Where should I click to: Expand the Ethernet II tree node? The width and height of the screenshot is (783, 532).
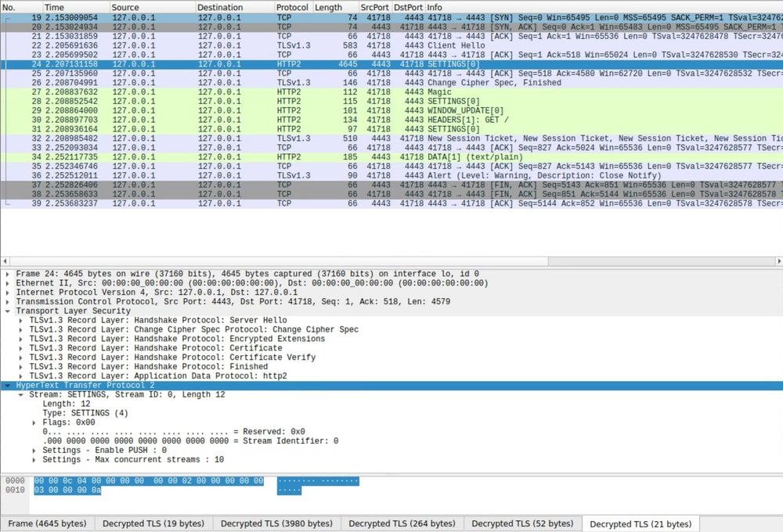8,283
